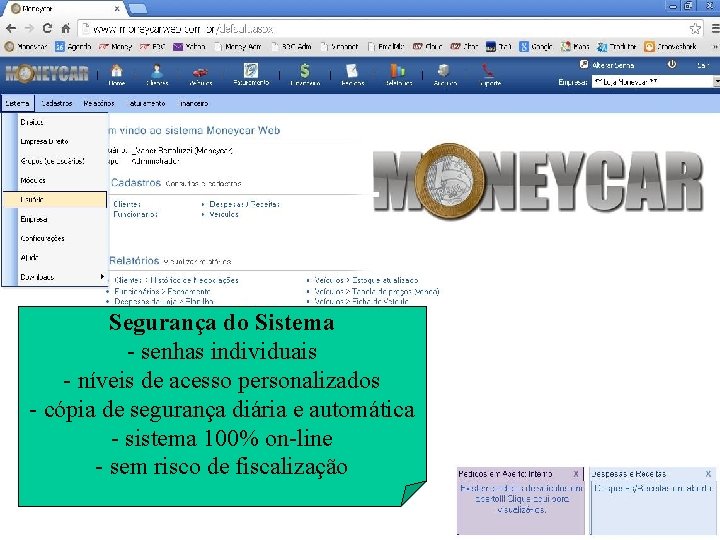Click the Pedidos em Aberto message link
The width and height of the screenshot is (720, 540).
click(x=522, y=499)
